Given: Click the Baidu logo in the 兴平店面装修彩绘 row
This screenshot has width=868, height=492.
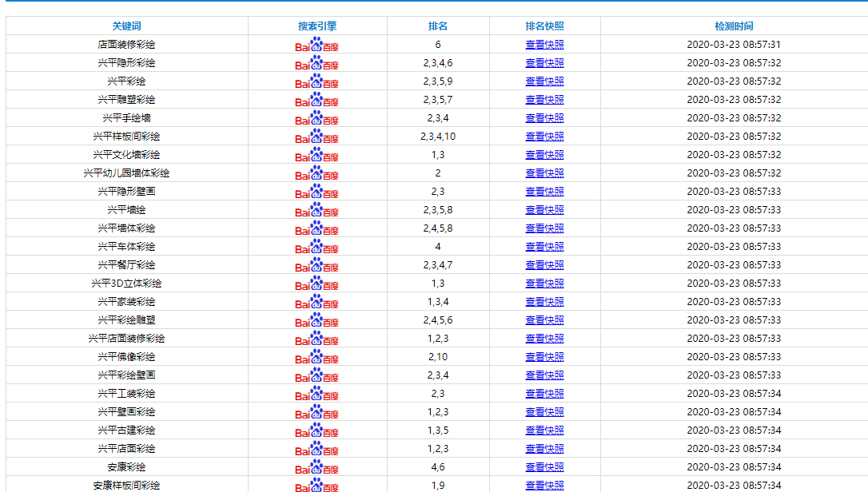Looking at the screenshot, I should 317,338.
